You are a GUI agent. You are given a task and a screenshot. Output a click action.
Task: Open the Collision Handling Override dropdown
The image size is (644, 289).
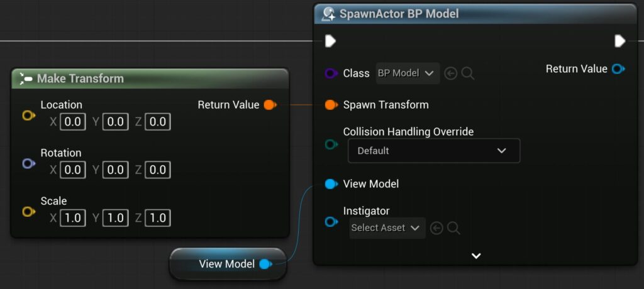[434, 151]
